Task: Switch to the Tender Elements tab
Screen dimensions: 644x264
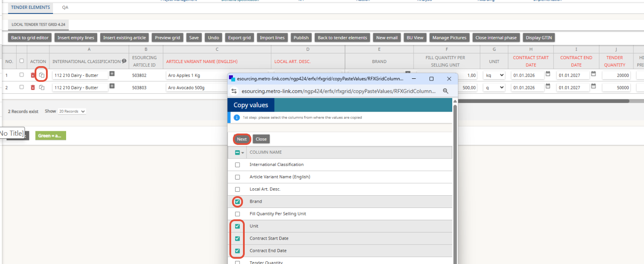Action: [x=31, y=7]
